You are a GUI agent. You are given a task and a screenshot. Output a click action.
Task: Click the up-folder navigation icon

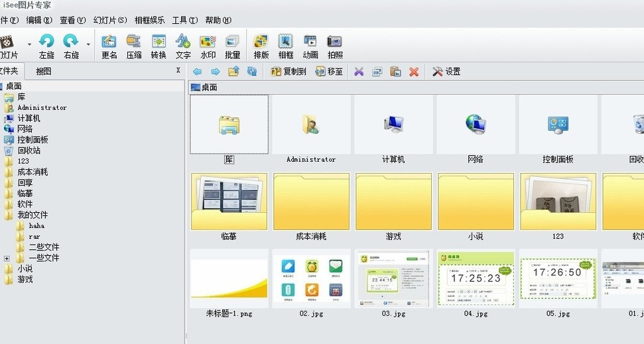[x=233, y=72]
